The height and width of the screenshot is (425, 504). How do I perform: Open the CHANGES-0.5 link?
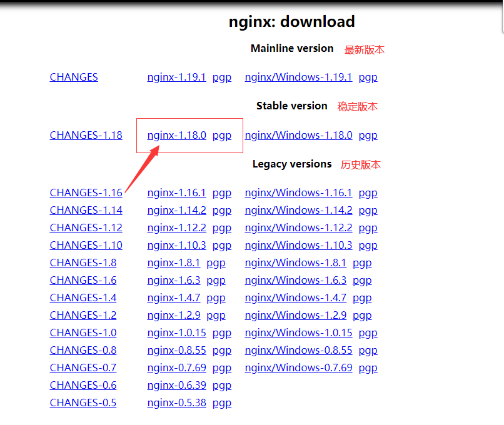[x=83, y=403]
